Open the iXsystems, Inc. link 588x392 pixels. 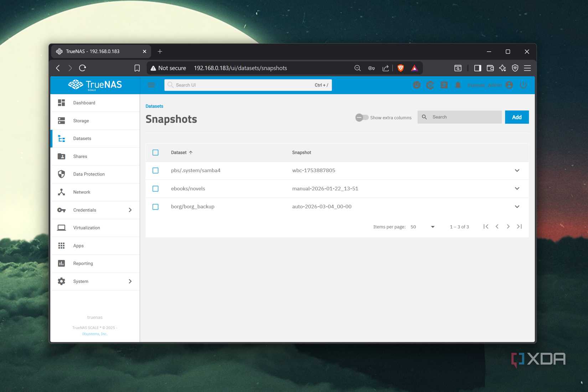[x=94, y=334]
